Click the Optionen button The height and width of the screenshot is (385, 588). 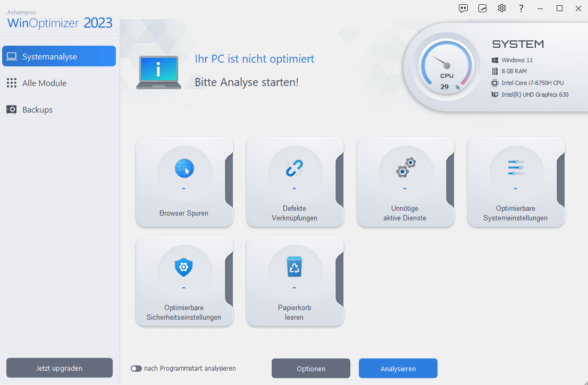coord(311,369)
